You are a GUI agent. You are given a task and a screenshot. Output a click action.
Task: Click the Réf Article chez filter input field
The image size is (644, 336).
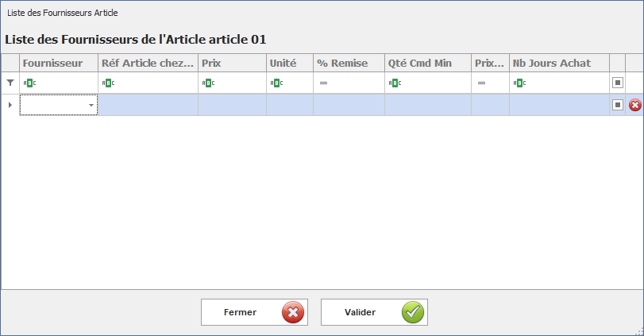tap(156, 83)
